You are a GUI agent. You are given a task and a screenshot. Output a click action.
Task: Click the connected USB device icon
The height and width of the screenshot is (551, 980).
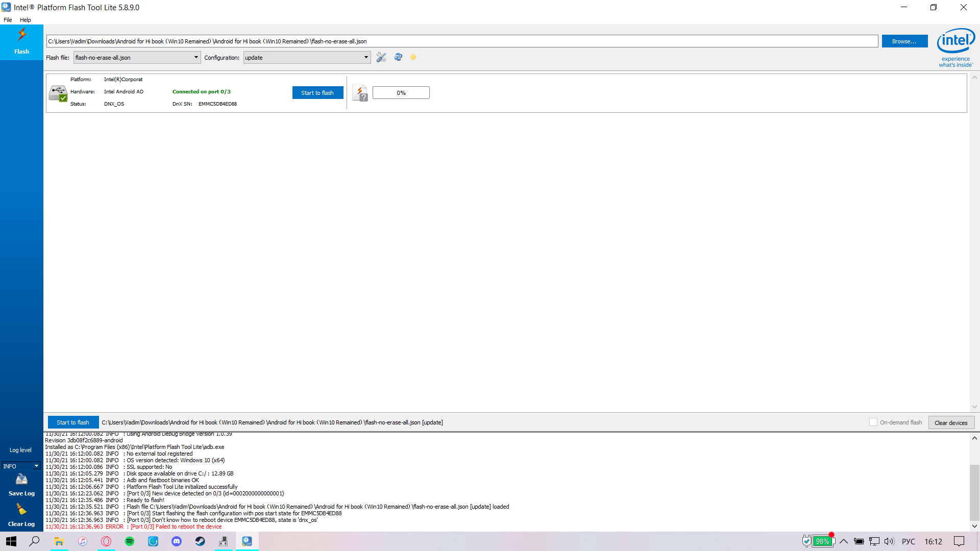coord(58,93)
